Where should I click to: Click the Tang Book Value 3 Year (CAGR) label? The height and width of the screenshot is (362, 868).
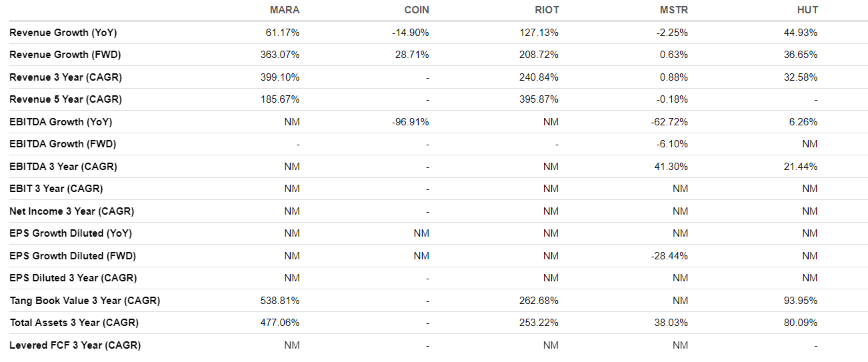tap(85, 301)
